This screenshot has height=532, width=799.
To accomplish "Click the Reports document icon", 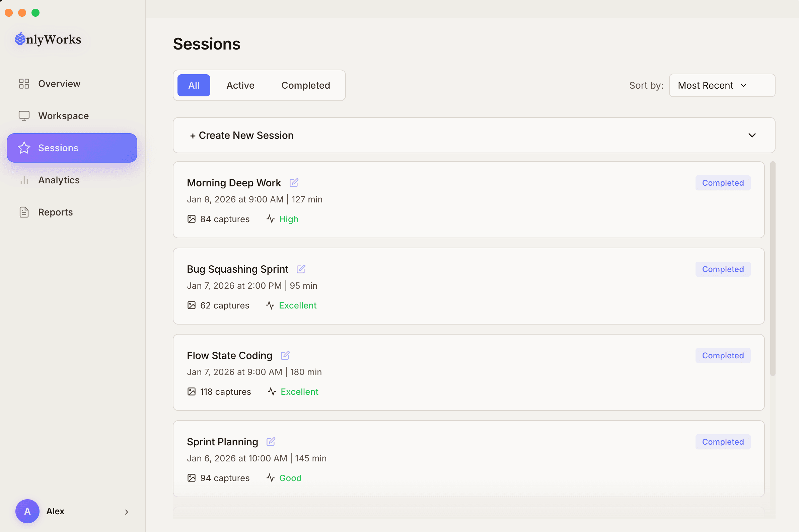I will (x=23, y=212).
